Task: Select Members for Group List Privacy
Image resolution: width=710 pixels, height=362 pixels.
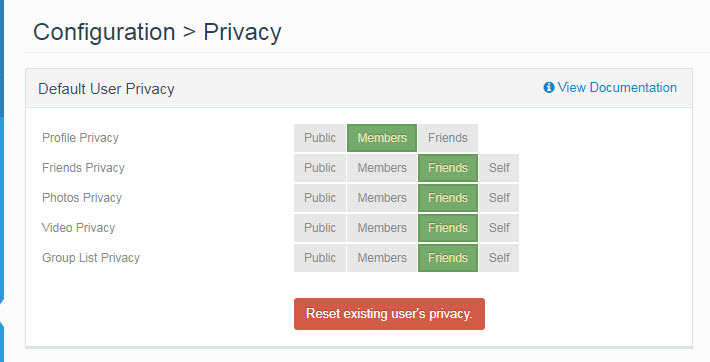Action: click(382, 258)
